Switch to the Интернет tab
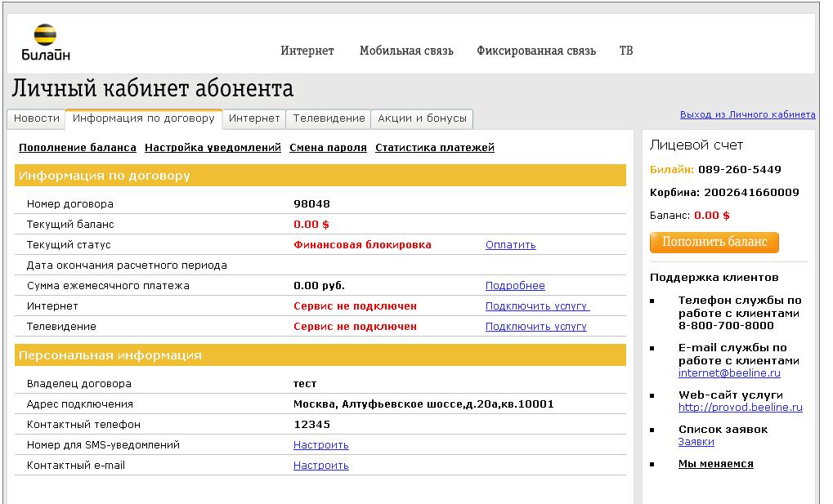Viewport: 833px width, 504px height. click(x=254, y=118)
